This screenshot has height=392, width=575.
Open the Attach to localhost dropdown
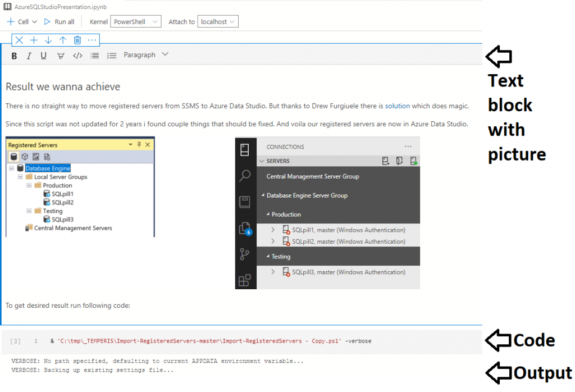coord(218,22)
